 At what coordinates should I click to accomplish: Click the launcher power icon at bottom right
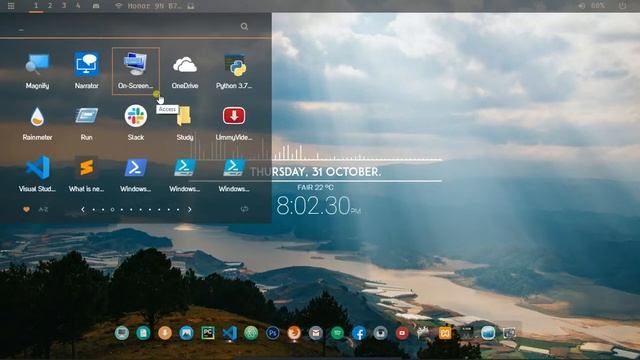244,209
